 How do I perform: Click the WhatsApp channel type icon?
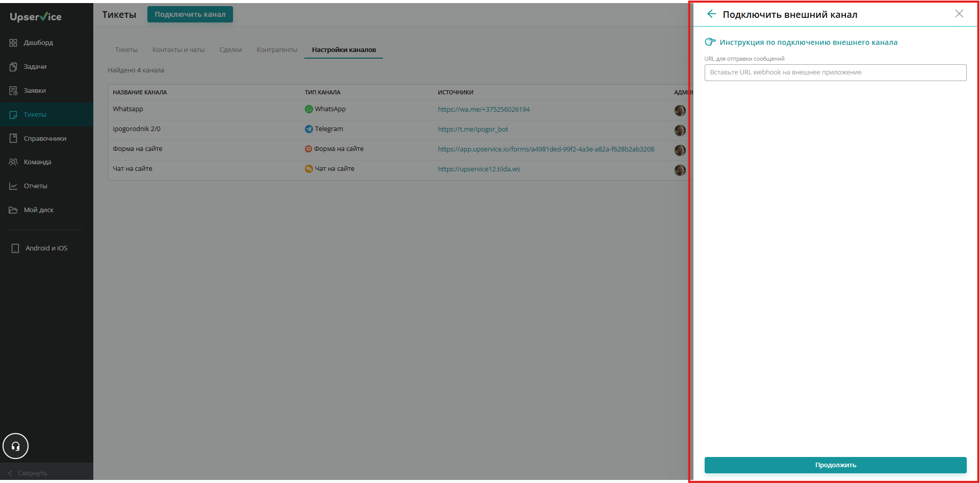(x=308, y=109)
